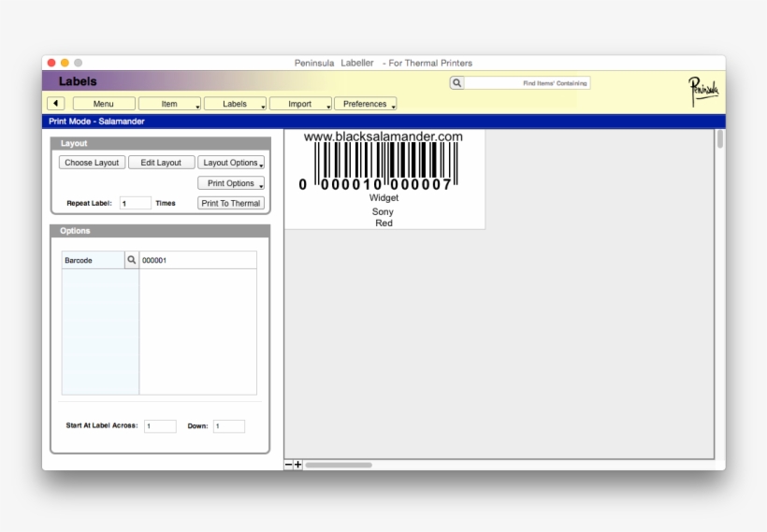Expand Layout Options dropdown
767x532 pixels.
pos(231,163)
